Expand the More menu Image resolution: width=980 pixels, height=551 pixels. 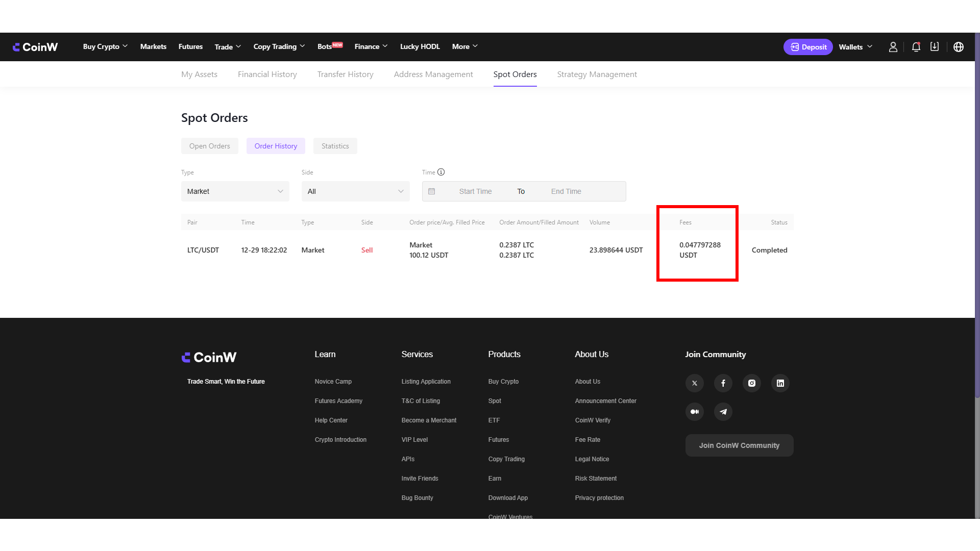point(465,46)
